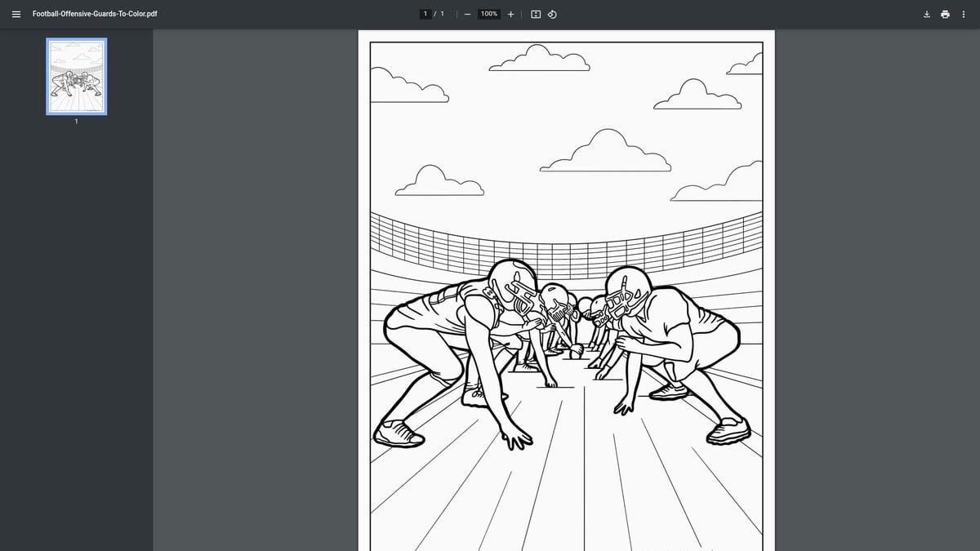
Task: Zoom in with the plus icon
Action: coord(510,14)
